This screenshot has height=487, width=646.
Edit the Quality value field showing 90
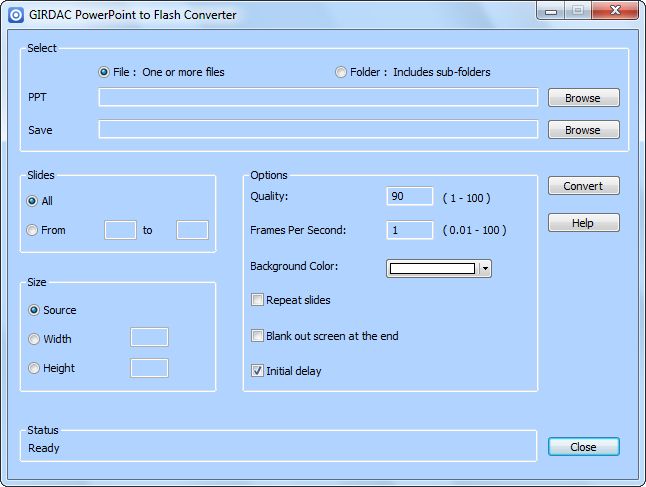tap(410, 196)
